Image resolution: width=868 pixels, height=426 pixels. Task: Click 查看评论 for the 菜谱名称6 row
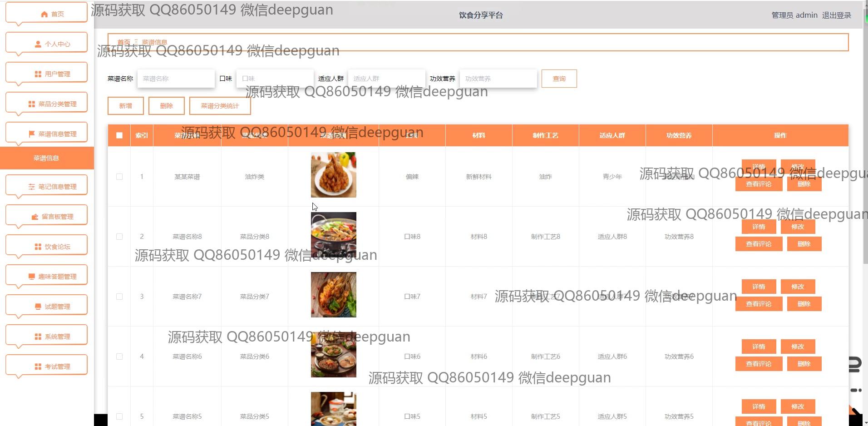[x=759, y=364]
